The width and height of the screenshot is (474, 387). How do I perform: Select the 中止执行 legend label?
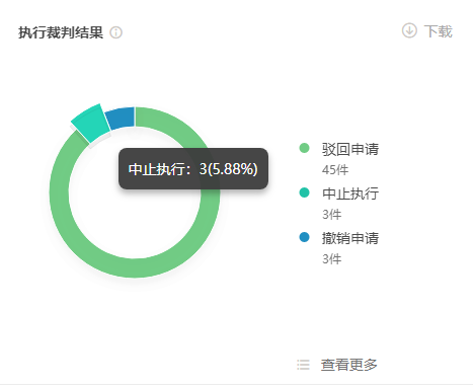[x=350, y=194]
